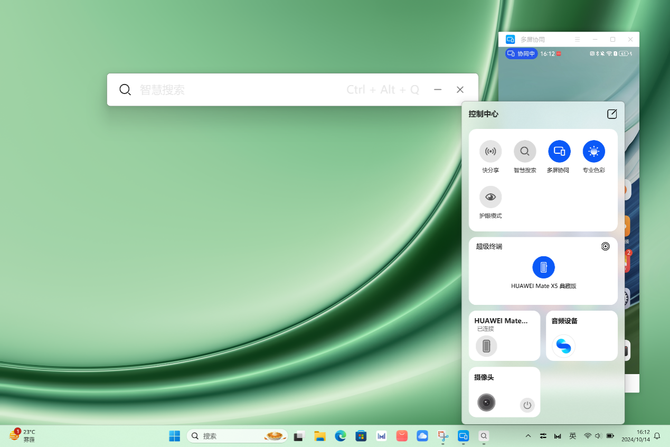Image resolution: width=670 pixels, height=447 pixels.
Task: Open Huawei PC Manager taskbar icon
Action: [x=381, y=436]
